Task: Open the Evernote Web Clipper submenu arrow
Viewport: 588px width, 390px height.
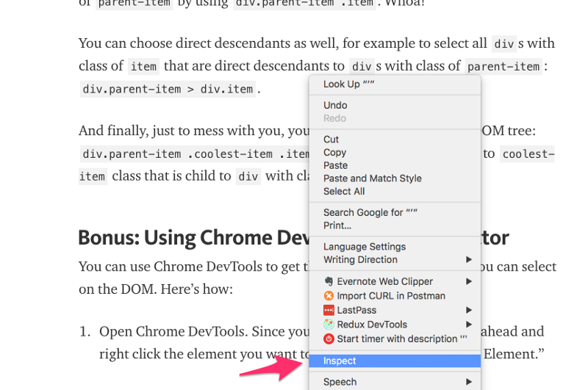Action: tap(469, 281)
